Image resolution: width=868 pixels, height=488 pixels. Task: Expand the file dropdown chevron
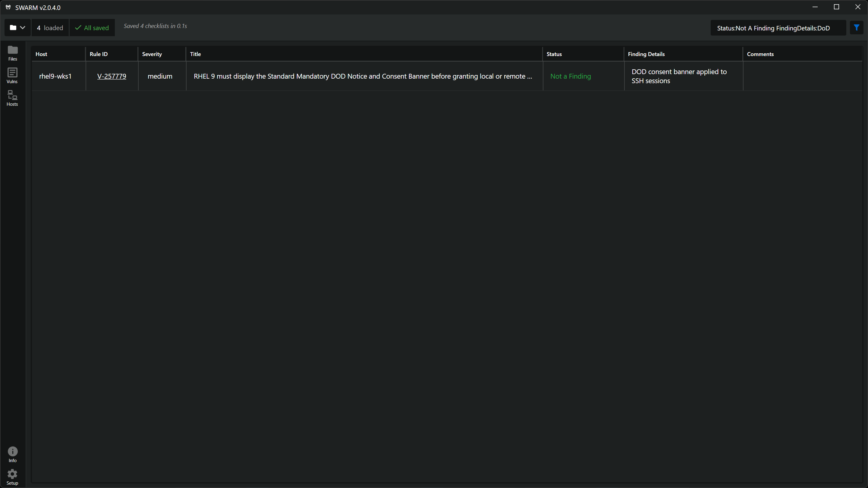point(23,27)
